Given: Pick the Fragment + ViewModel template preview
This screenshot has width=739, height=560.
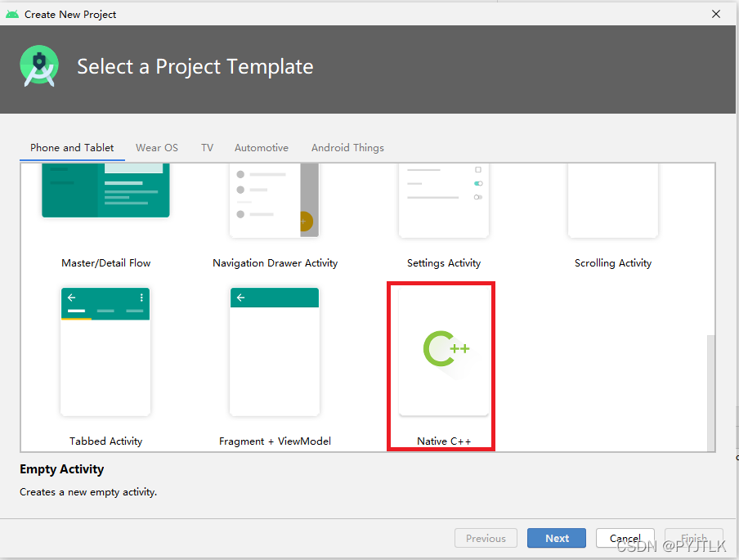Looking at the screenshot, I should [275, 352].
